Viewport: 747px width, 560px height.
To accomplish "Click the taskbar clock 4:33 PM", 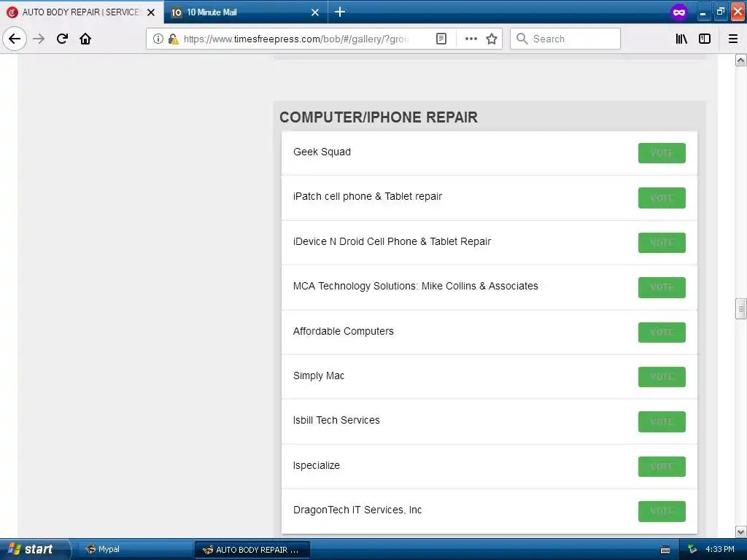I will (x=720, y=550).
